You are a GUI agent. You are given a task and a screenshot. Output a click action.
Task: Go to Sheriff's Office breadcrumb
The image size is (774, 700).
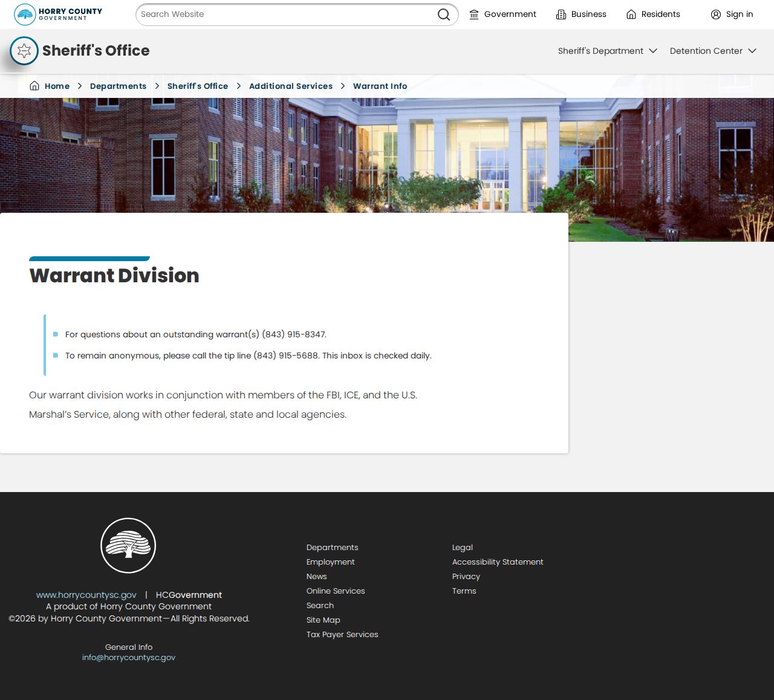click(198, 86)
